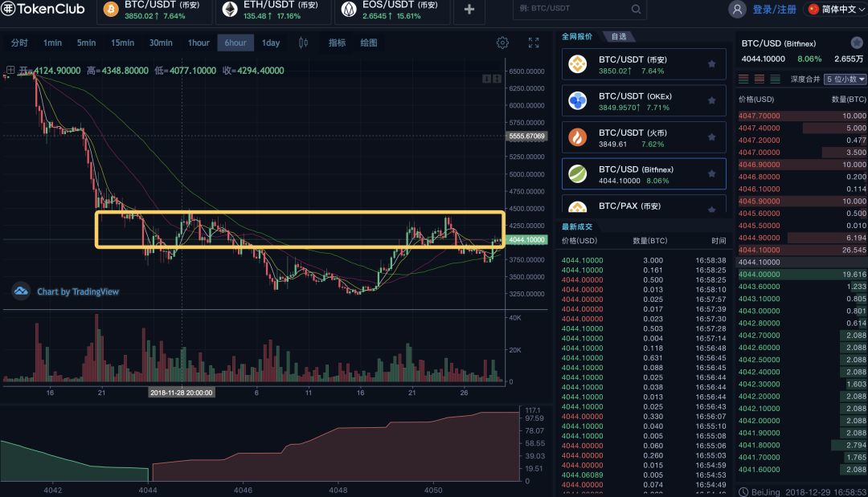Screen dimensions: 868x497
Task: Select the BTC/USDT (OKEx) quote card
Action: coord(644,100)
